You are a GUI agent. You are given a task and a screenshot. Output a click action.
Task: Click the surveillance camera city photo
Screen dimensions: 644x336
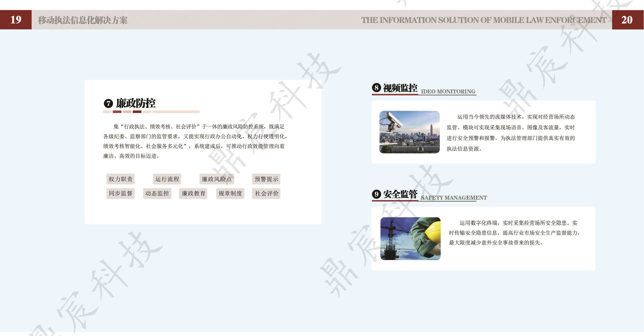(409, 132)
